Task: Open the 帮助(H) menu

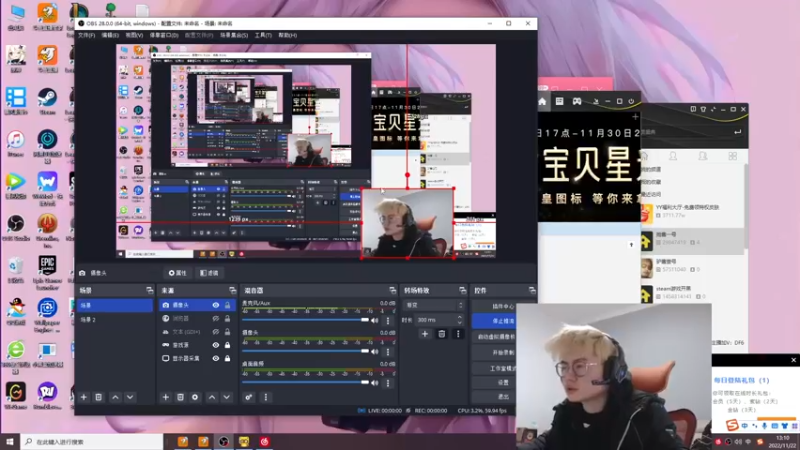Action: click(x=287, y=35)
